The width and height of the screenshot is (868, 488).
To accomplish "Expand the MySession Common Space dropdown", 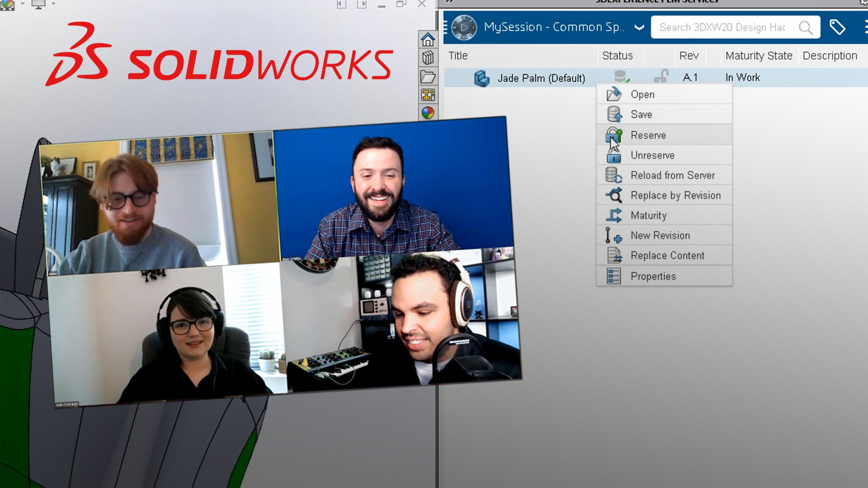I will tap(639, 27).
